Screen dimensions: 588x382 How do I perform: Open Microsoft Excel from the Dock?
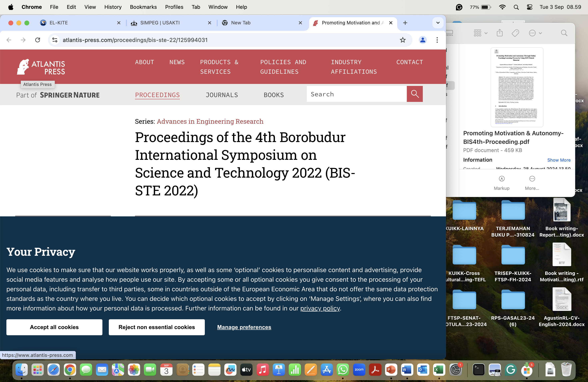[x=439, y=369]
